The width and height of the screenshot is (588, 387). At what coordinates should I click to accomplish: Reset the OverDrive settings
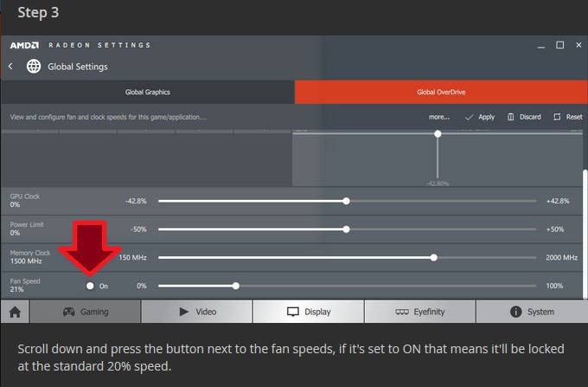[568, 117]
